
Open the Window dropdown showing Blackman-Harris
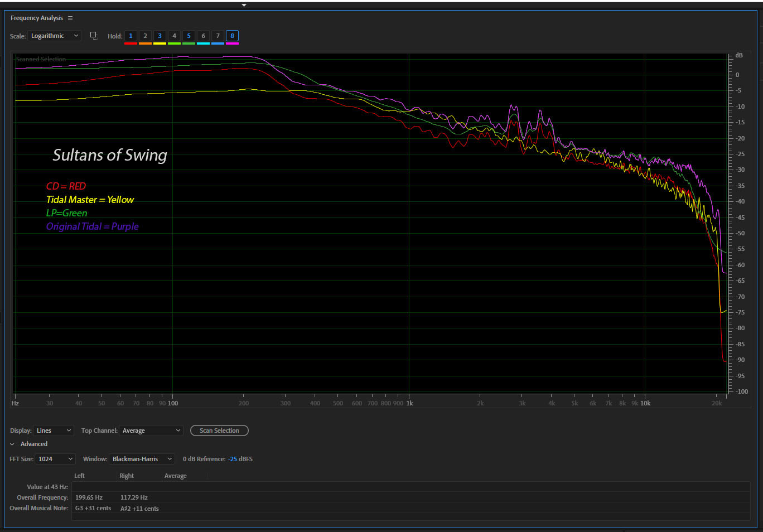(142, 459)
